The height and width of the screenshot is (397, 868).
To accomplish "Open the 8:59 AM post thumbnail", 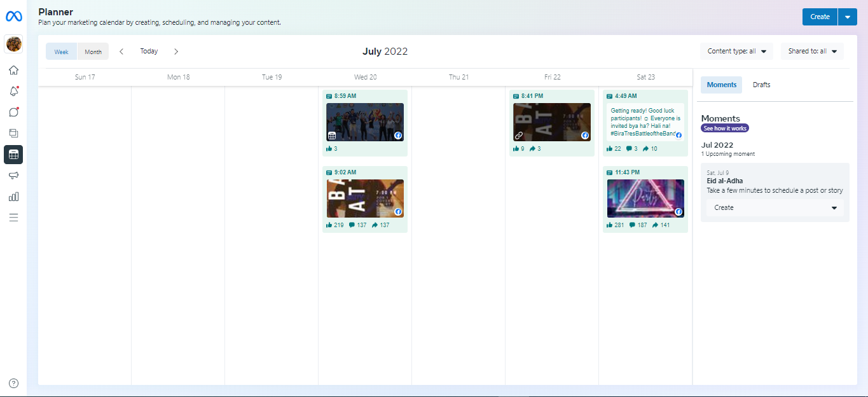I will pyautogui.click(x=365, y=122).
